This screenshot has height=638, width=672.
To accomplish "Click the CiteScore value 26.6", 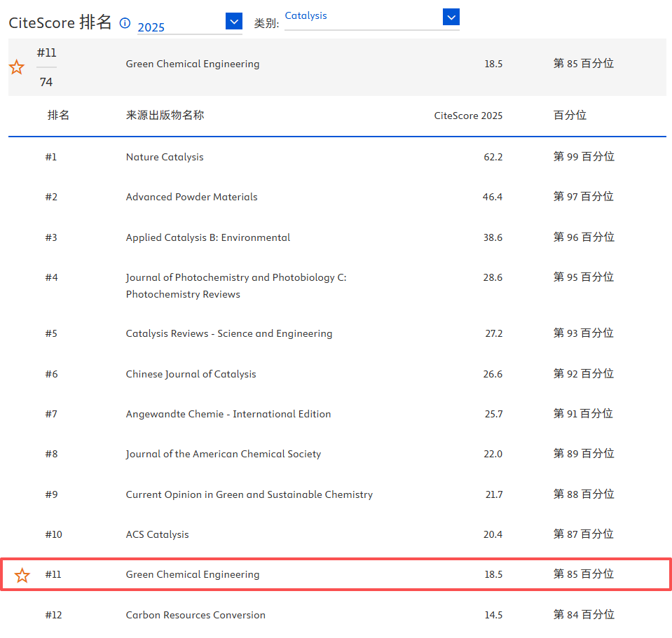I will pyautogui.click(x=493, y=374).
